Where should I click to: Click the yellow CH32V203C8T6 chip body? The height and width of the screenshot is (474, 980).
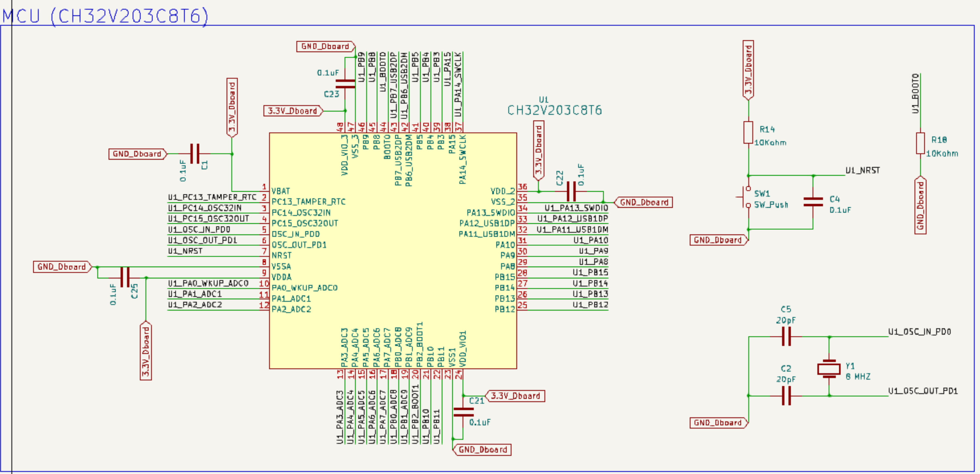[393, 251]
